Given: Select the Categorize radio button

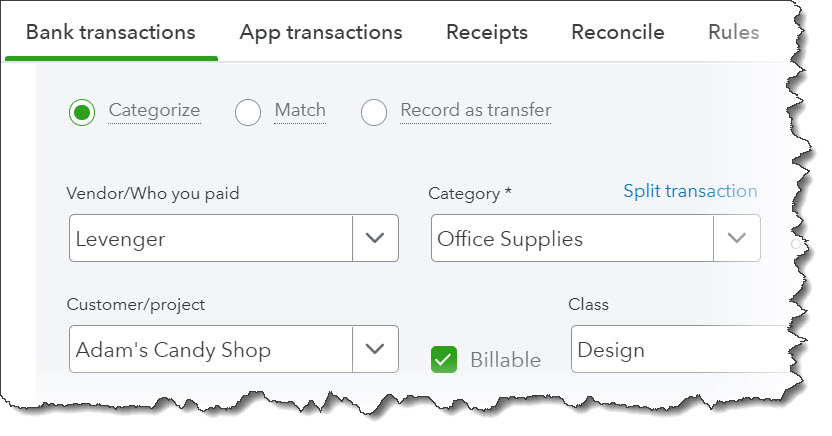Looking at the screenshot, I should point(82,112).
